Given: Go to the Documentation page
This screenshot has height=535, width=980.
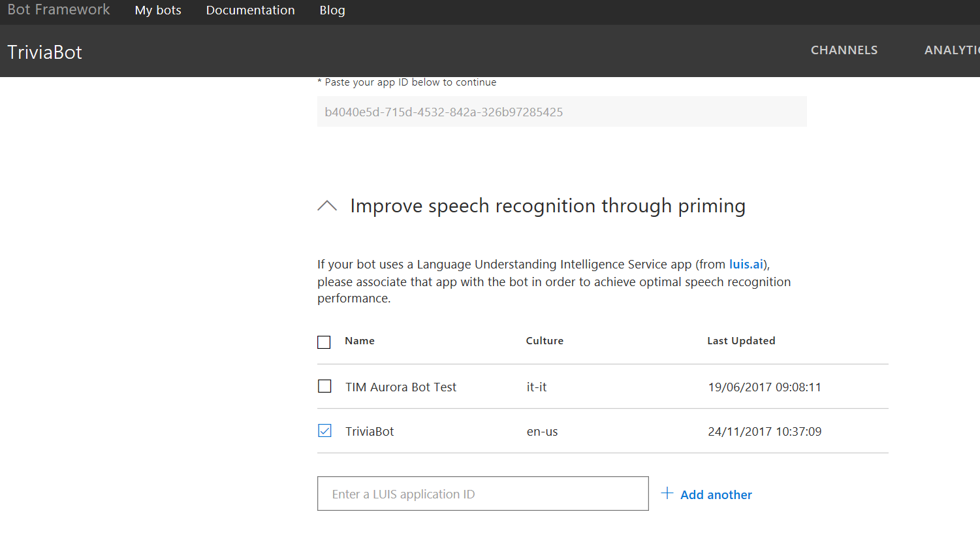Looking at the screenshot, I should click(x=250, y=10).
